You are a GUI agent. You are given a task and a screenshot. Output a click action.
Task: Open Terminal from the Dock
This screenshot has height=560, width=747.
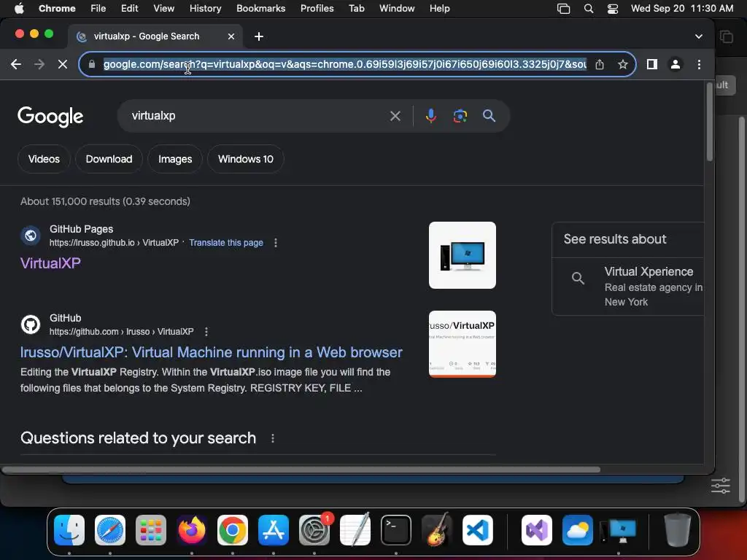[396, 530]
